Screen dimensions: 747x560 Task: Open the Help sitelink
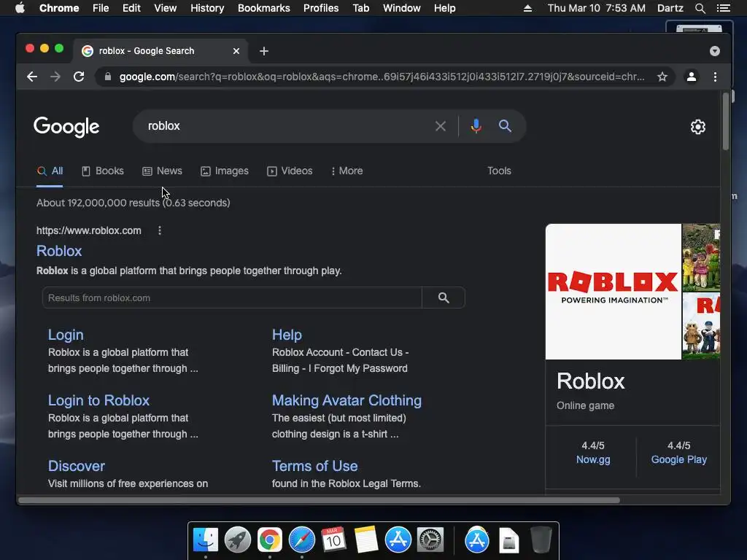coord(287,335)
